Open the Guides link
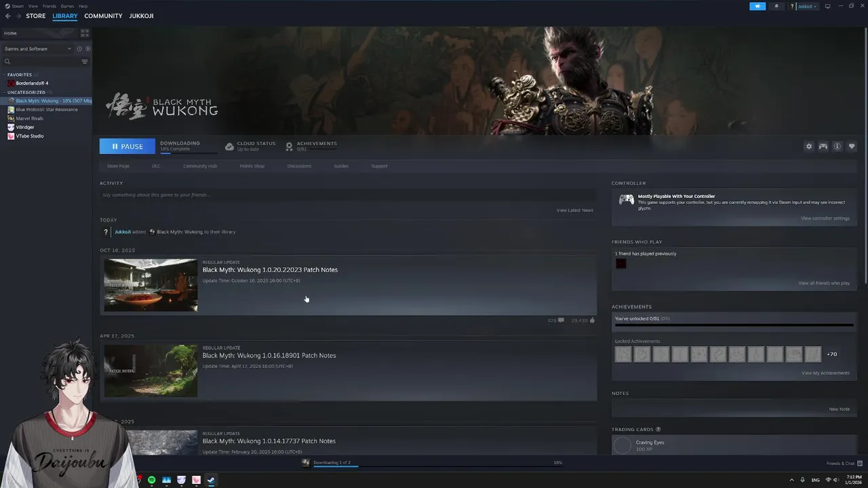This screenshot has height=488, width=868. pos(341,166)
